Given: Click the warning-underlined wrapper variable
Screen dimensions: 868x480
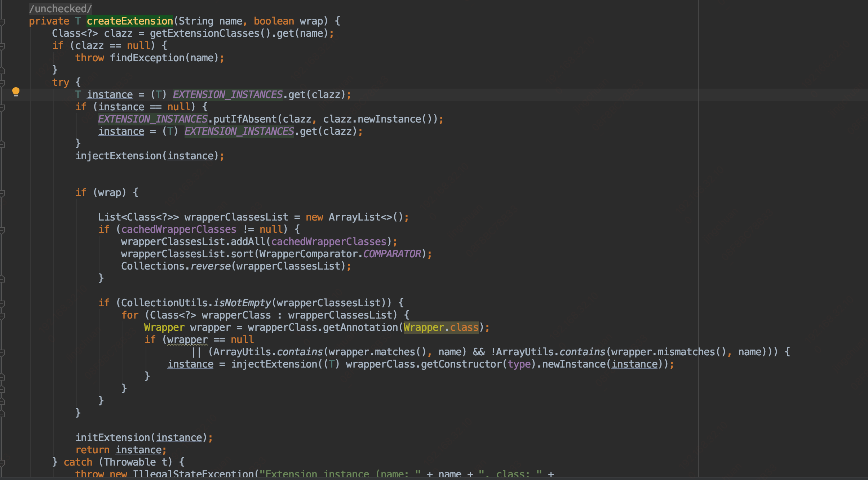Looking at the screenshot, I should (187, 340).
